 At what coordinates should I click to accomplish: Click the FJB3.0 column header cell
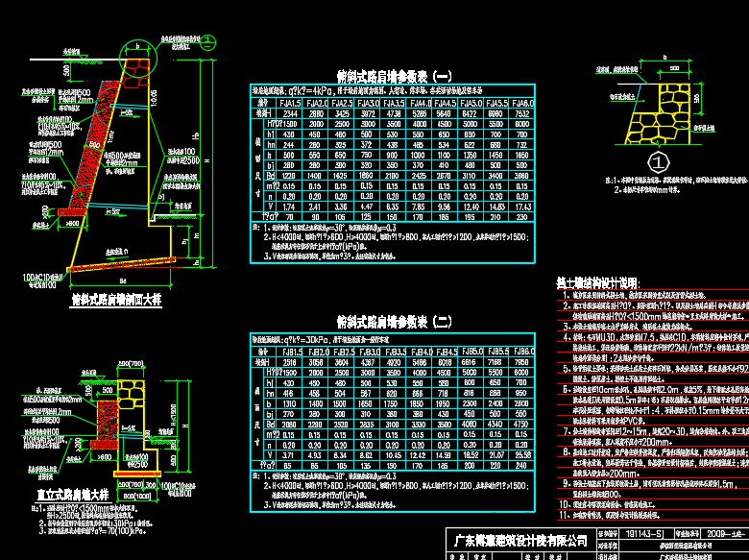pyautogui.click(x=368, y=353)
